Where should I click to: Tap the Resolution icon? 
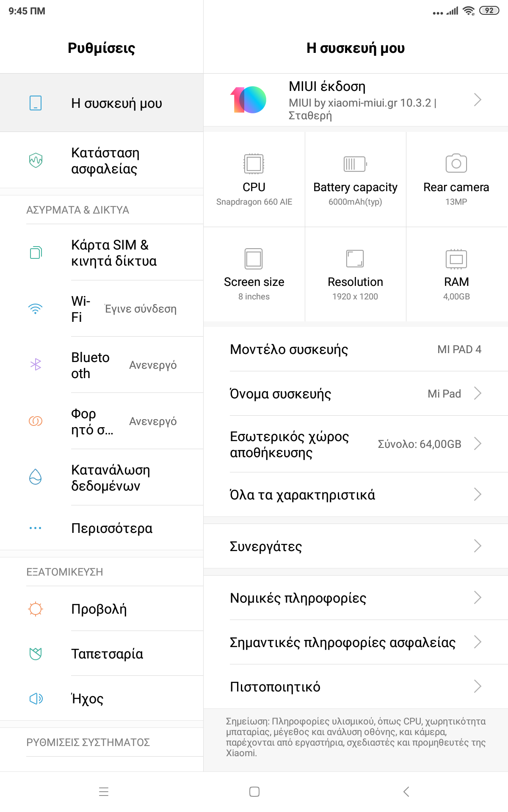355,259
